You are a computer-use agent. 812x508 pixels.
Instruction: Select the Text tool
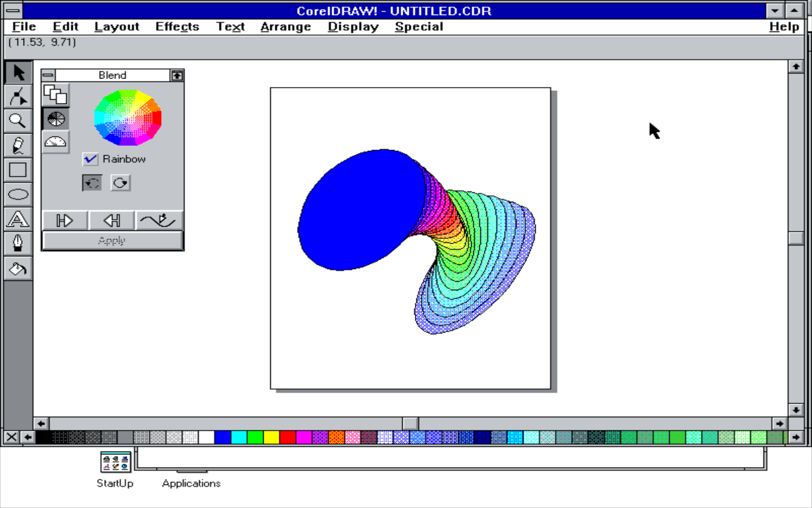tap(18, 219)
